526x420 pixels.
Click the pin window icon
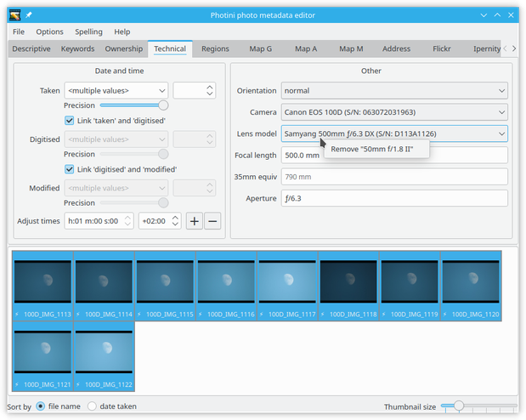point(29,15)
